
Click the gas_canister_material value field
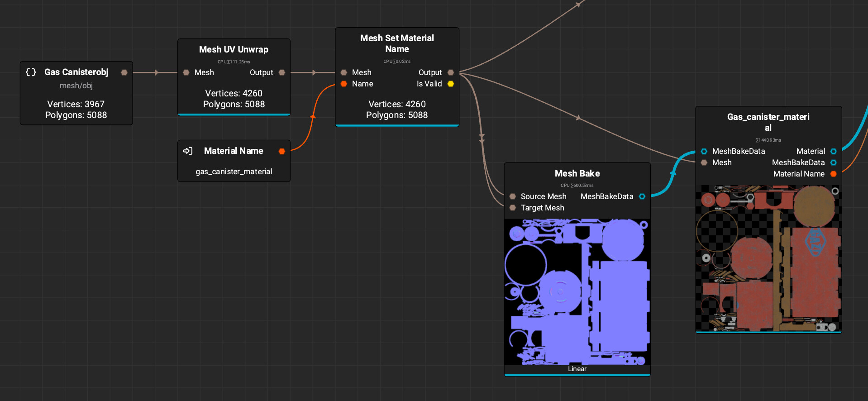coord(234,172)
